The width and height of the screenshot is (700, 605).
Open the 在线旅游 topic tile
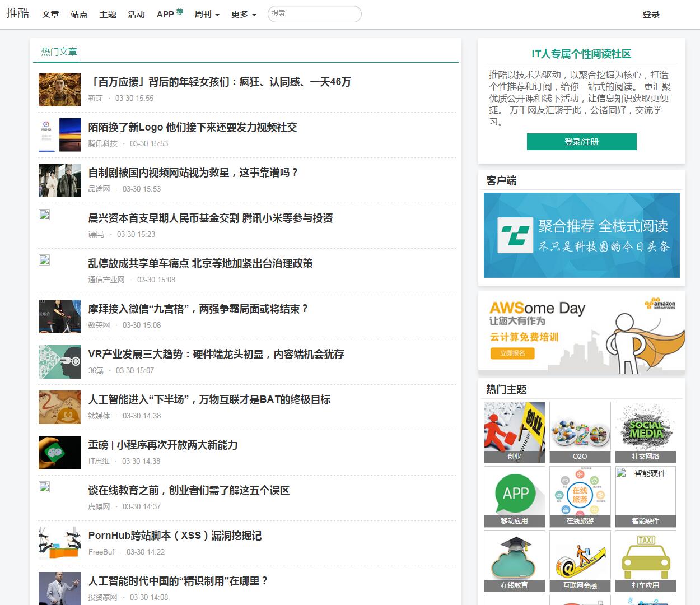(x=580, y=496)
